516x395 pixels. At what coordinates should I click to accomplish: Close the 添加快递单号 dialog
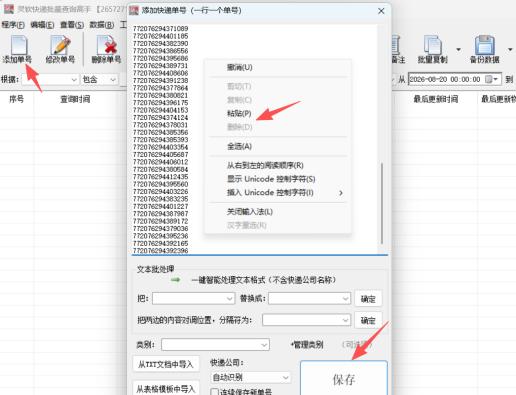pos(381,11)
